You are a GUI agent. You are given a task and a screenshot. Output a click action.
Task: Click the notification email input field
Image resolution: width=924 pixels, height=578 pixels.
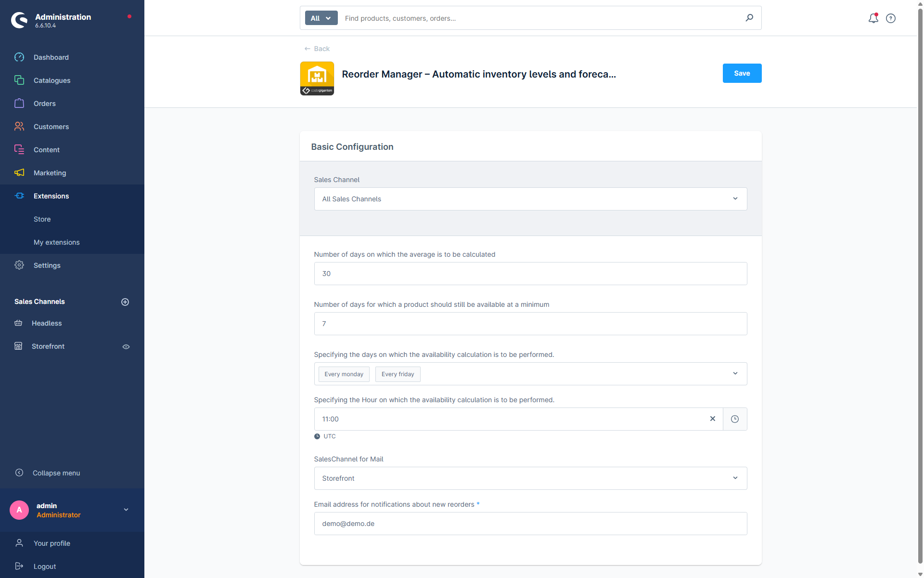point(530,524)
